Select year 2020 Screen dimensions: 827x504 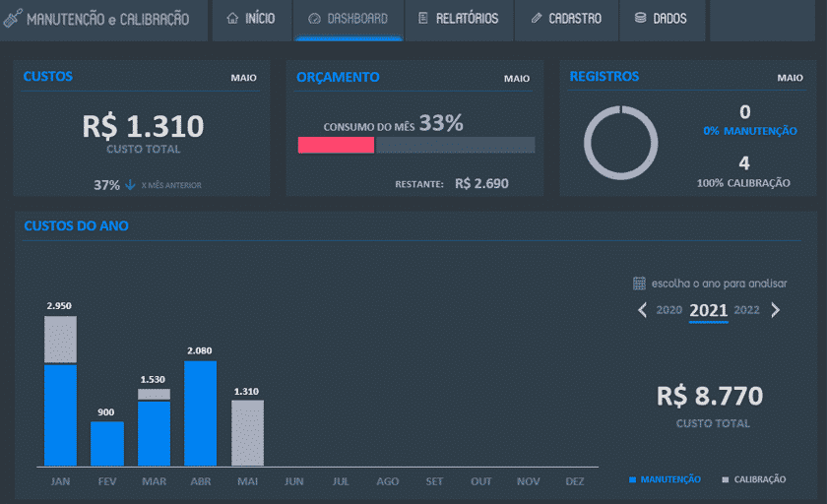668,310
